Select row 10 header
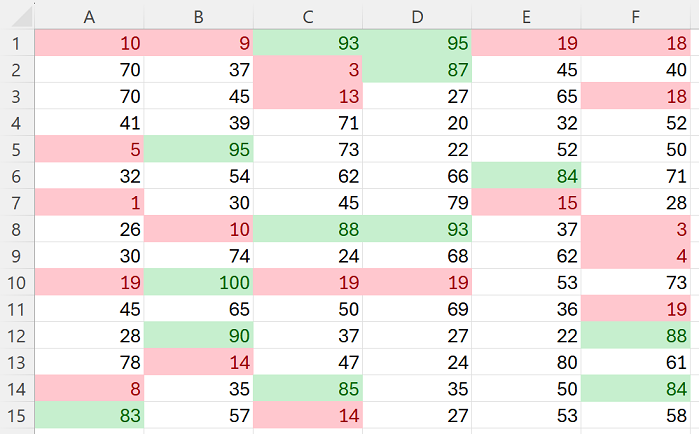 coord(17,282)
